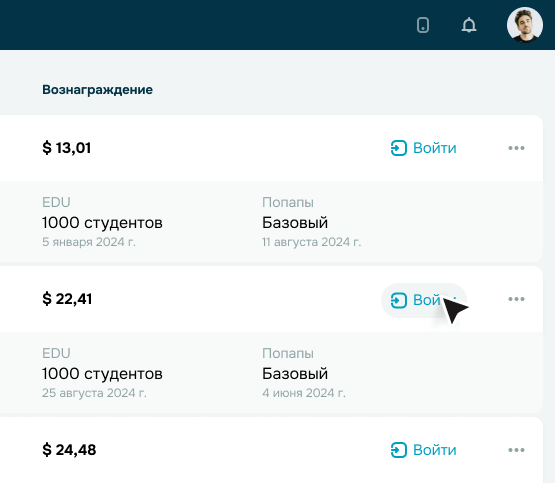Image resolution: width=555 pixels, height=483 pixels.
Task: Click login arrow icon in $ 13,01 row
Action: point(399,148)
